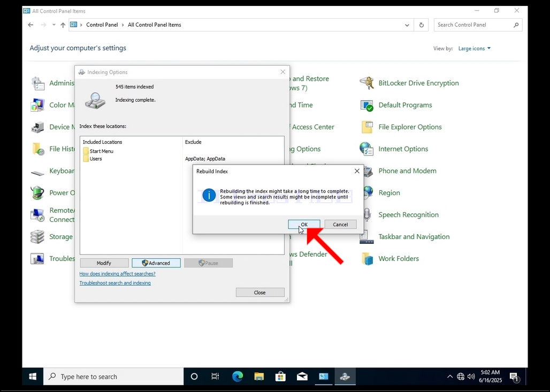
Task: Open Region label in Control Panel
Action: (x=389, y=193)
